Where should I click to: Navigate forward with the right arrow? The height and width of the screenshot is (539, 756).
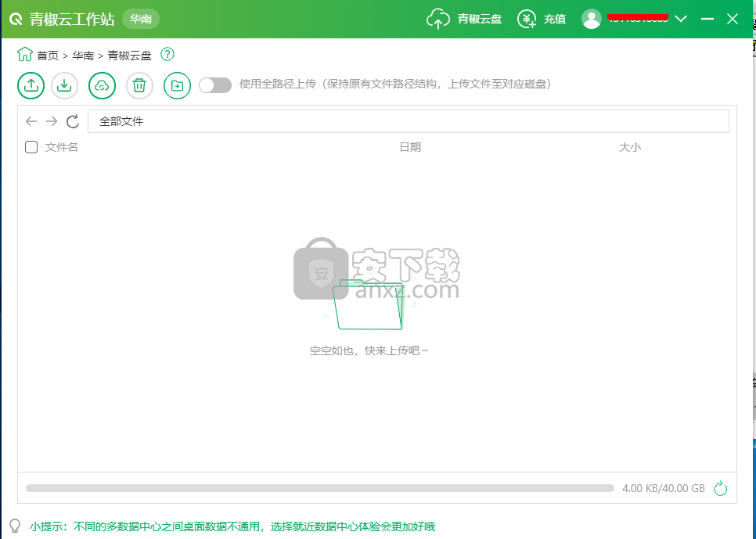click(52, 121)
